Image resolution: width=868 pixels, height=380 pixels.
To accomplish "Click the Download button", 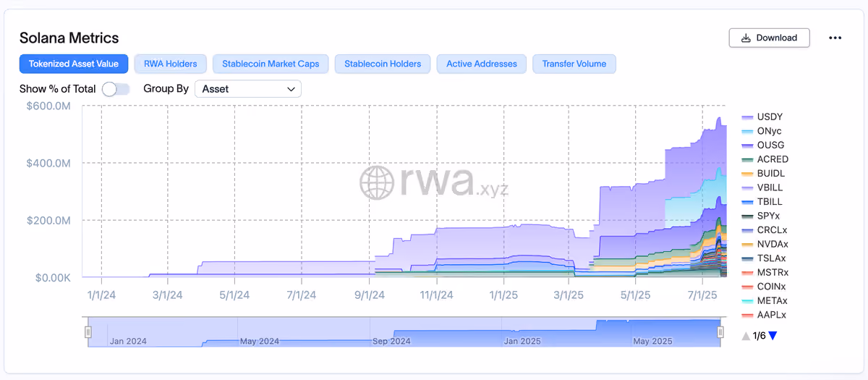I will pos(769,38).
